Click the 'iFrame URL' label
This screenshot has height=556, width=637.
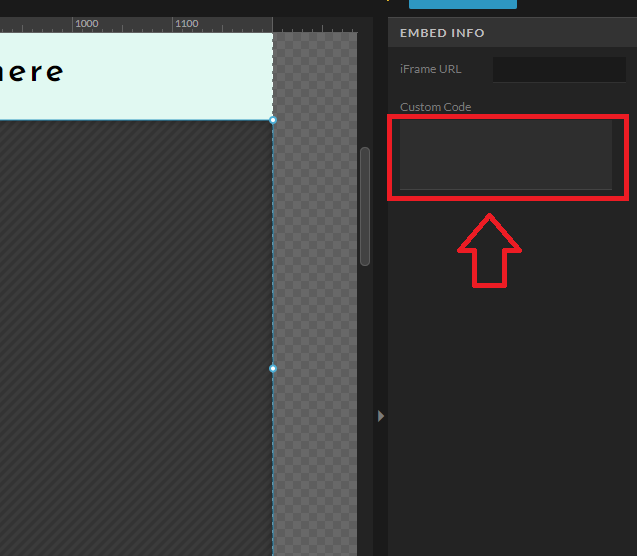pos(430,69)
